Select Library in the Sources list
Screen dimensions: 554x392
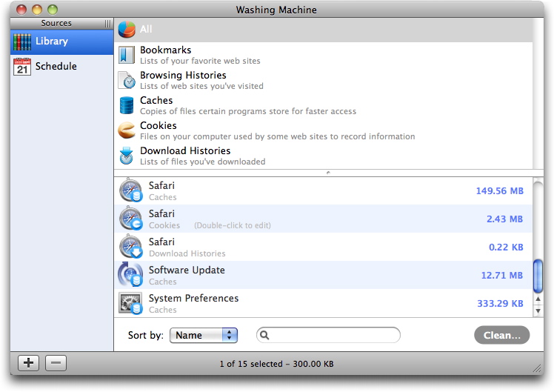coord(61,41)
